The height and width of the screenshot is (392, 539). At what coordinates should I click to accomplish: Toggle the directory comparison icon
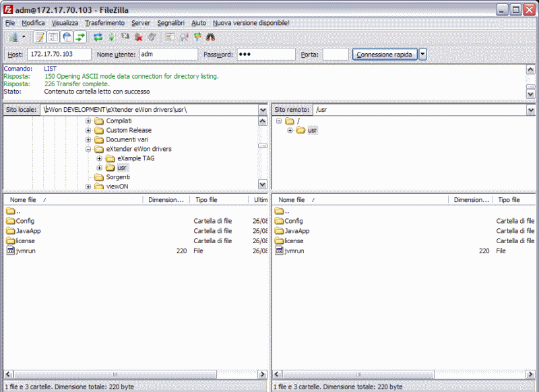click(183, 37)
